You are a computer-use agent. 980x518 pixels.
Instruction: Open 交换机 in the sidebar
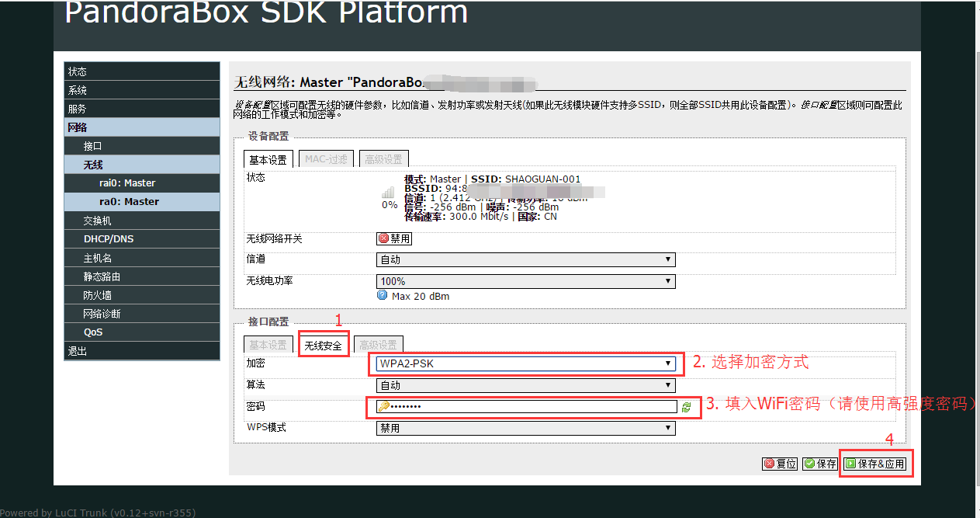pyautogui.click(x=142, y=221)
